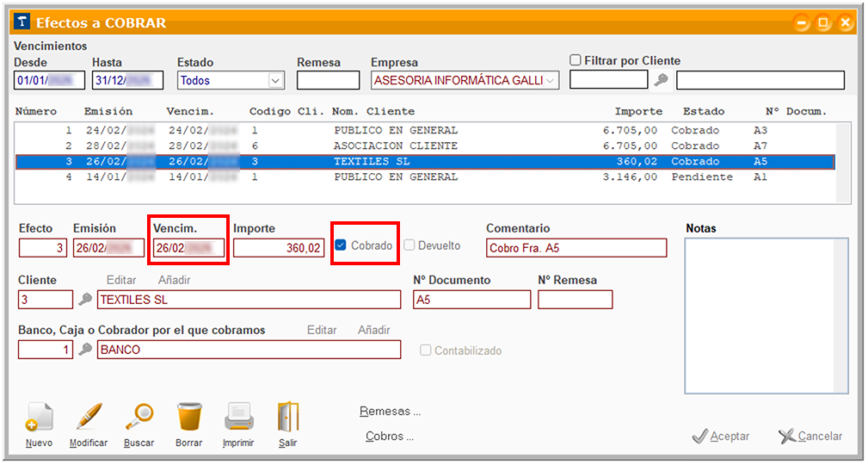Open the Remesas... option
This screenshot has height=465, width=868.
(390, 412)
